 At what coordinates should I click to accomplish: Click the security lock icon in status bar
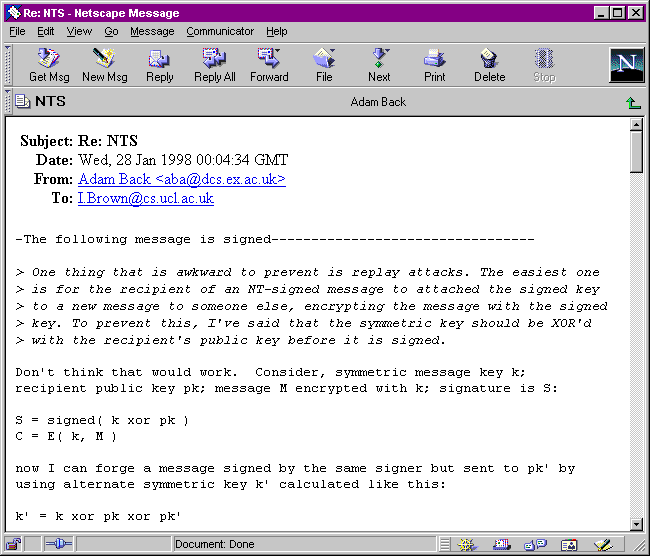(x=13, y=545)
